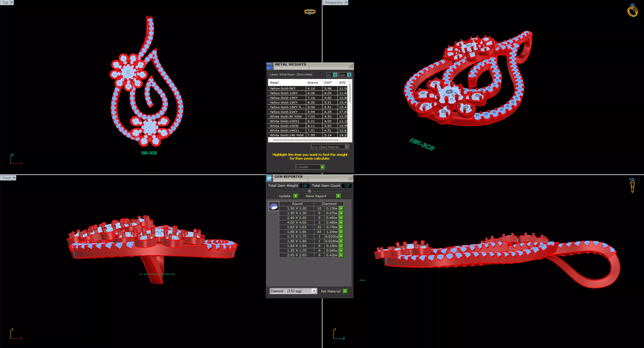Click the green arrow for 1.30 X 1.30 row
The image size is (644, 348).
click(341, 213)
